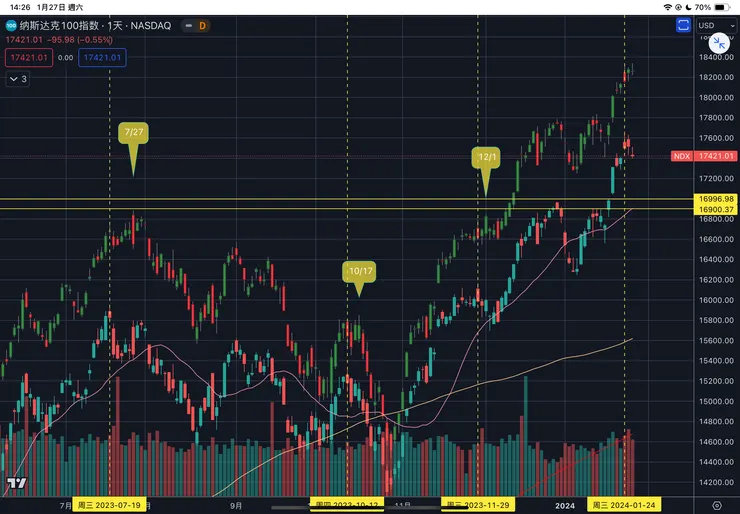Tap the battery icon in status bar
The image size is (740, 514).
(723, 7)
